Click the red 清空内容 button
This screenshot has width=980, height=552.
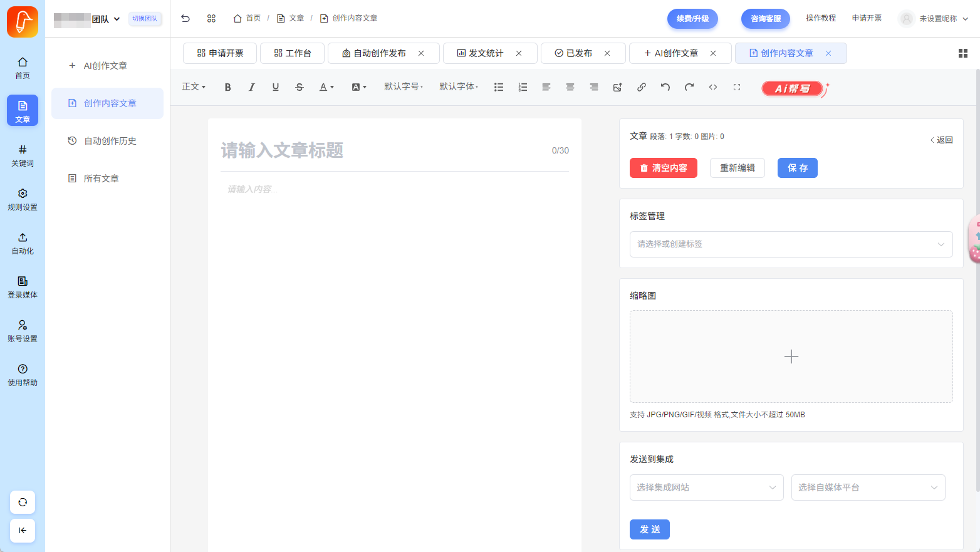coord(663,168)
